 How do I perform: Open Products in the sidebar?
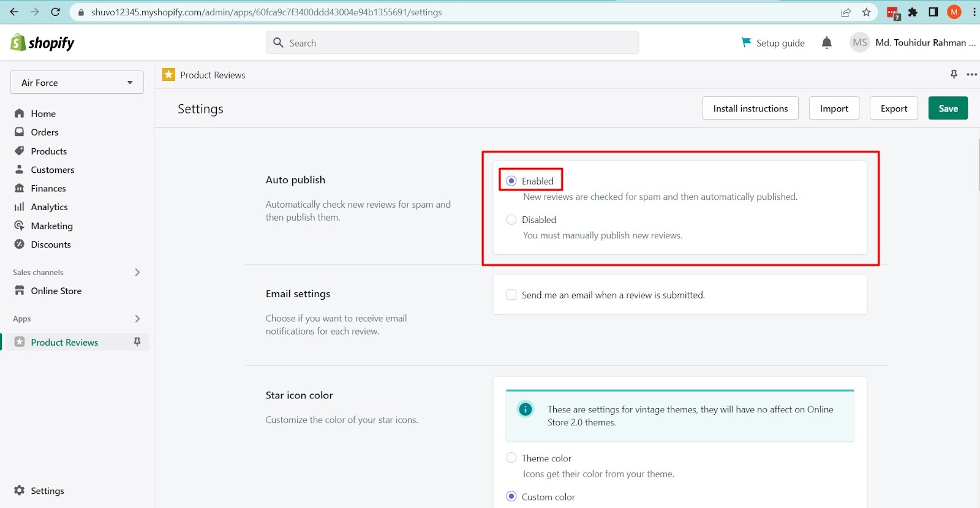[49, 151]
